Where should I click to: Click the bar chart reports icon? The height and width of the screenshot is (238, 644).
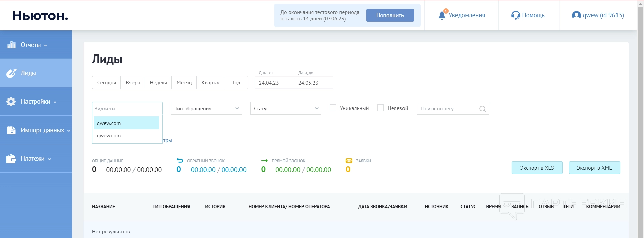click(11, 45)
